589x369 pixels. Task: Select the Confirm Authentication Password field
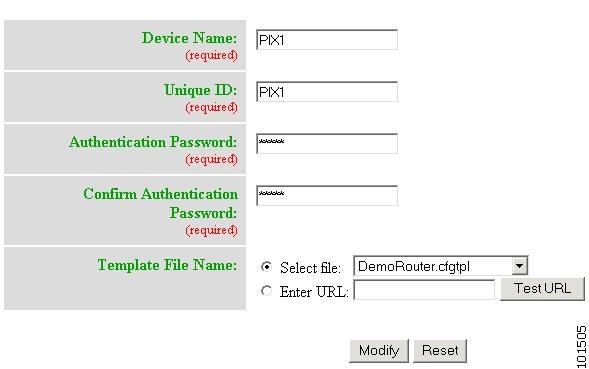click(x=327, y=195)
